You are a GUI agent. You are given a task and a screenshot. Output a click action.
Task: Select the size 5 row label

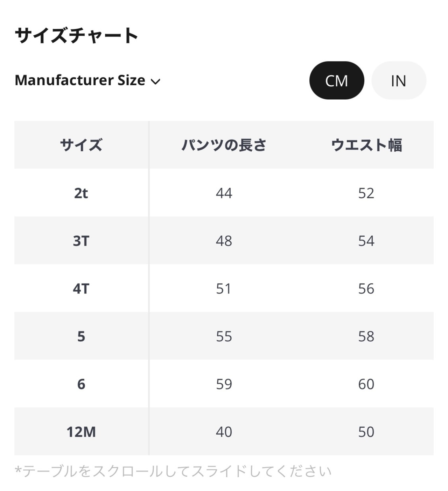81,336
